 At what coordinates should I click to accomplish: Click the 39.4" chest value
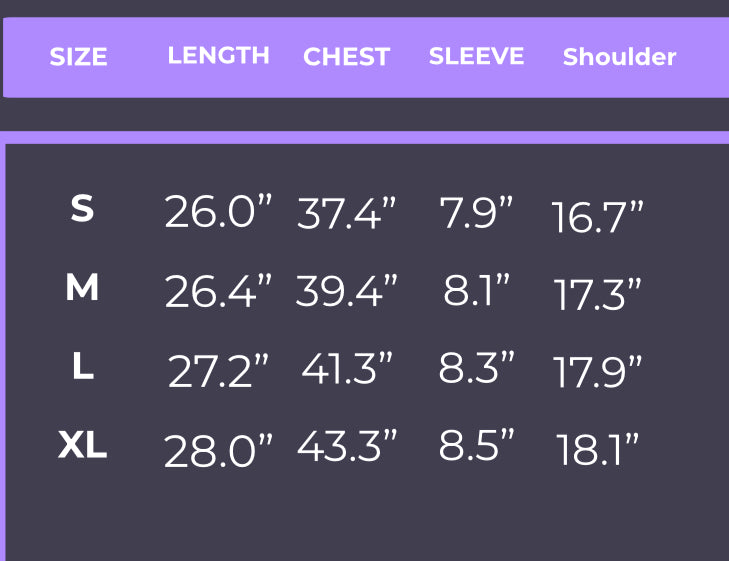(346, 291)
